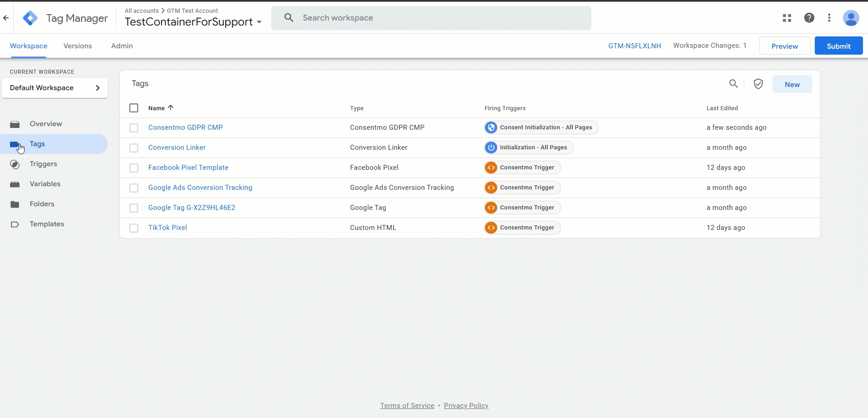Click the Variables sidebar icon
The width and height of the screenshot is (868, 418).
tap(15, 184)
